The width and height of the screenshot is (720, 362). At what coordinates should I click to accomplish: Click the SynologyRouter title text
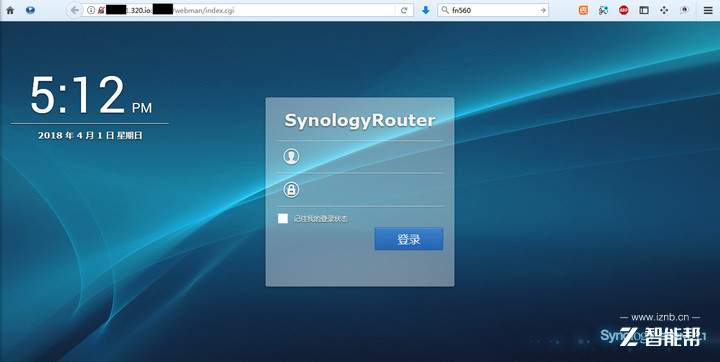coord(360,120)
